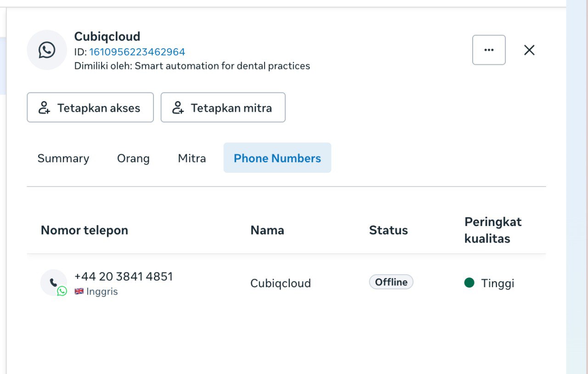
Task: Switch to the Summary tab
Action: coord(63,159)
